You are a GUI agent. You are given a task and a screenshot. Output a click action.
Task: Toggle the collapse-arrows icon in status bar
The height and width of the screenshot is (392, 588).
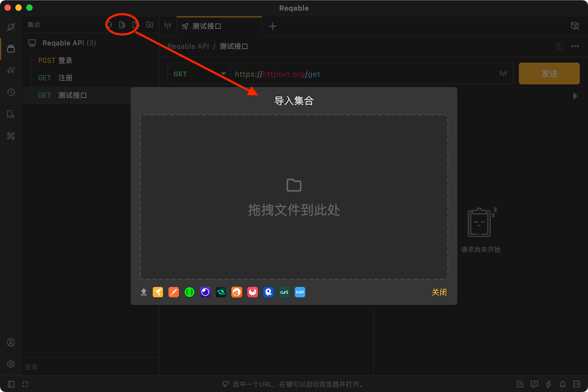25,384
